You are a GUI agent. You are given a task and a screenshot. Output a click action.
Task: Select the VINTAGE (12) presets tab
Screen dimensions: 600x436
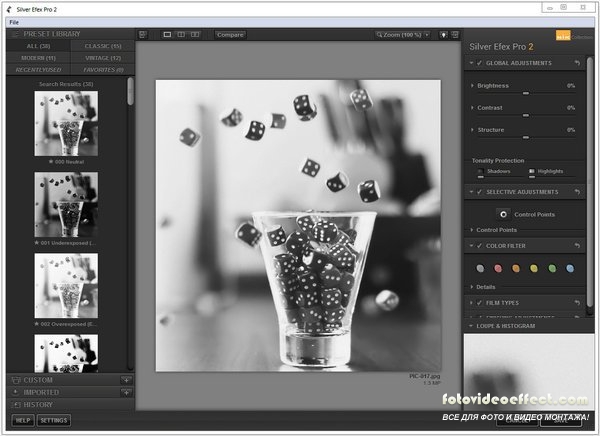click(103, 58)
